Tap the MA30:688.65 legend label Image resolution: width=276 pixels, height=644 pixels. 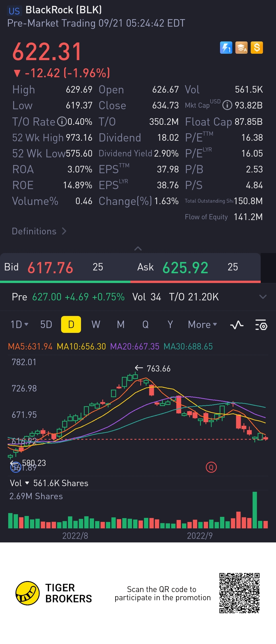click(x=188, y=346)
